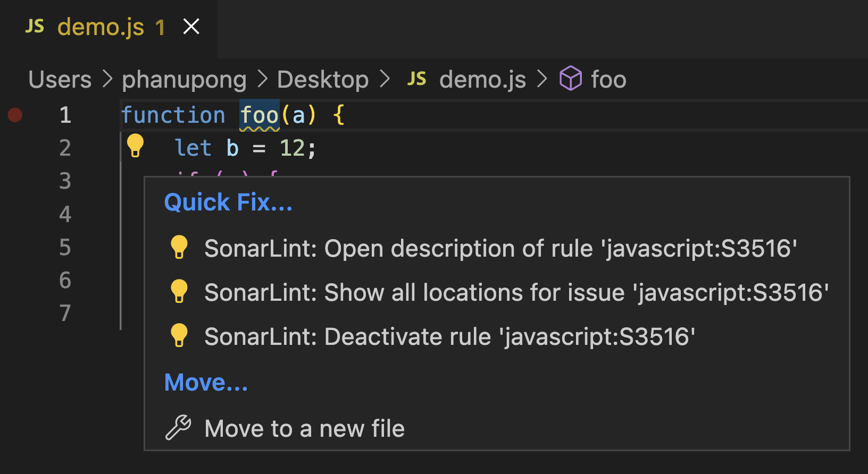Click line number 6 in gutter
Image resolution: width=868 pixels, height=474 pixels.
point(65,280)
